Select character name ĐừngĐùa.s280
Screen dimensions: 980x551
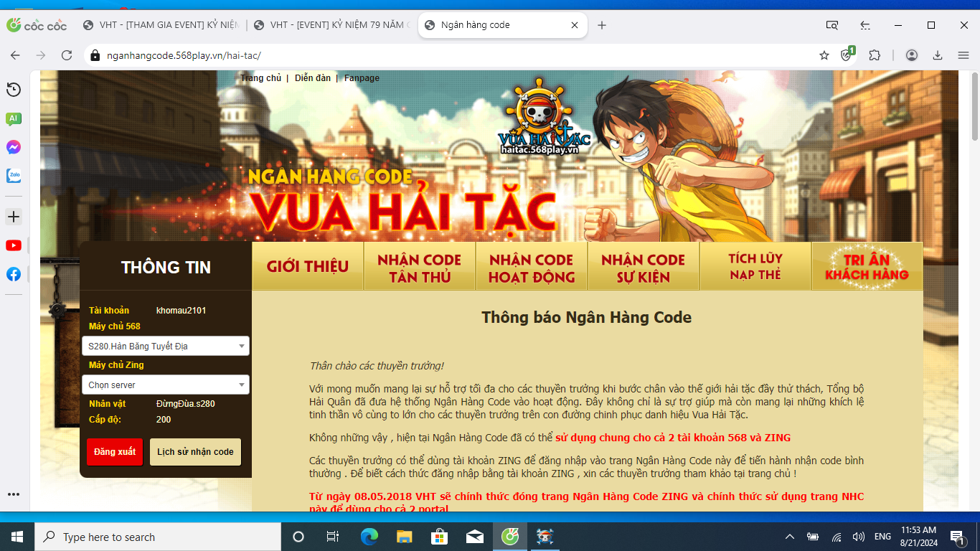click(x=186, y=404)
